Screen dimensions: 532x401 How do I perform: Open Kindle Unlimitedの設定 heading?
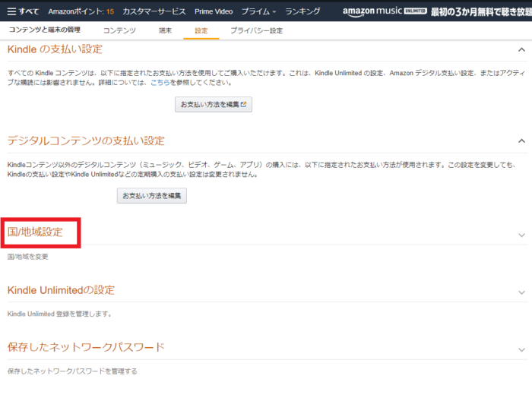61,290
